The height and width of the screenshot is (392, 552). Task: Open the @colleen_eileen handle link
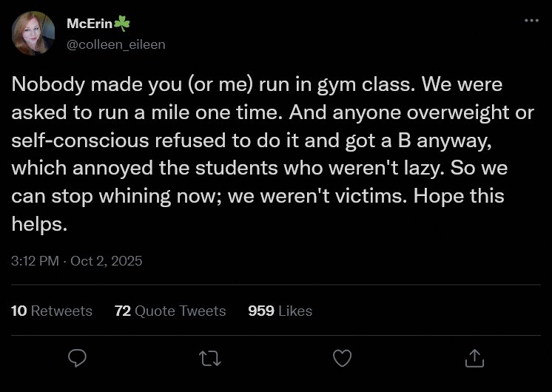(x=115, y=44)
